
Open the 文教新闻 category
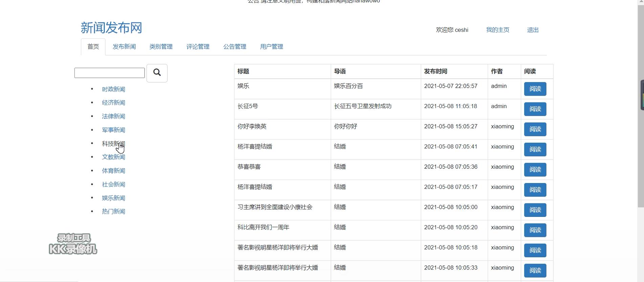pyautogui.click(x=113, y=157)
